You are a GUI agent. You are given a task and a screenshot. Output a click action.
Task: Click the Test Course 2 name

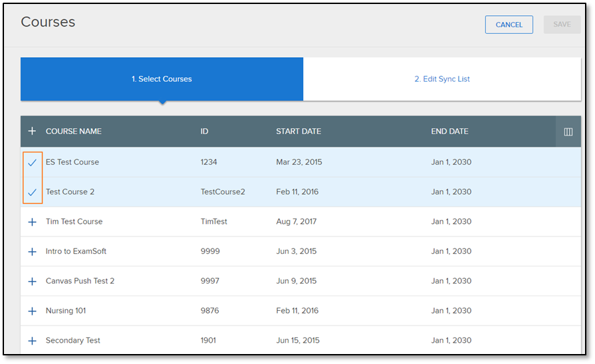pyautogui.click(x=70, y=191)
